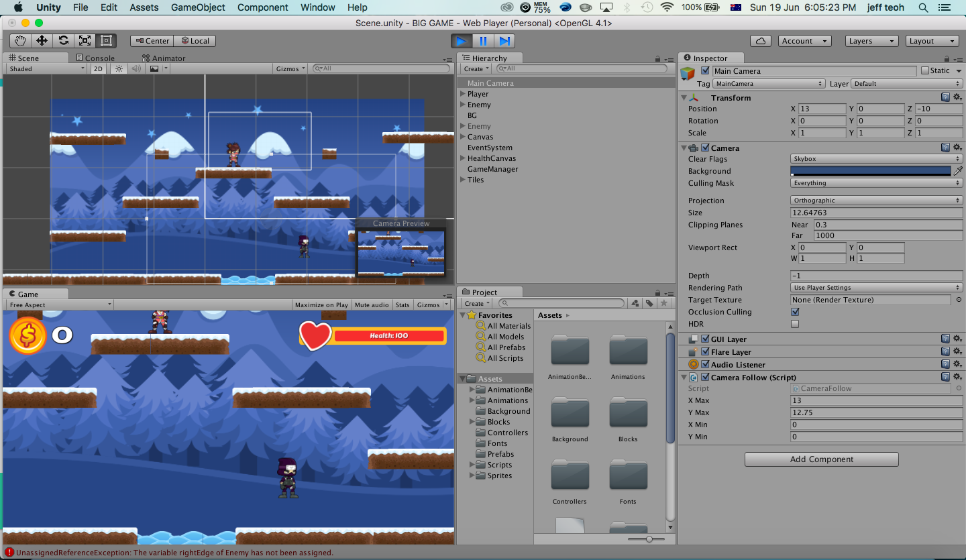
Task: Open Transform component help icon
Action: [x=945, y=97]
